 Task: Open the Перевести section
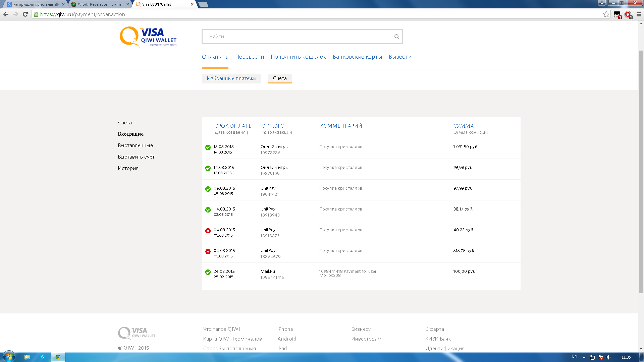(250, 57)
